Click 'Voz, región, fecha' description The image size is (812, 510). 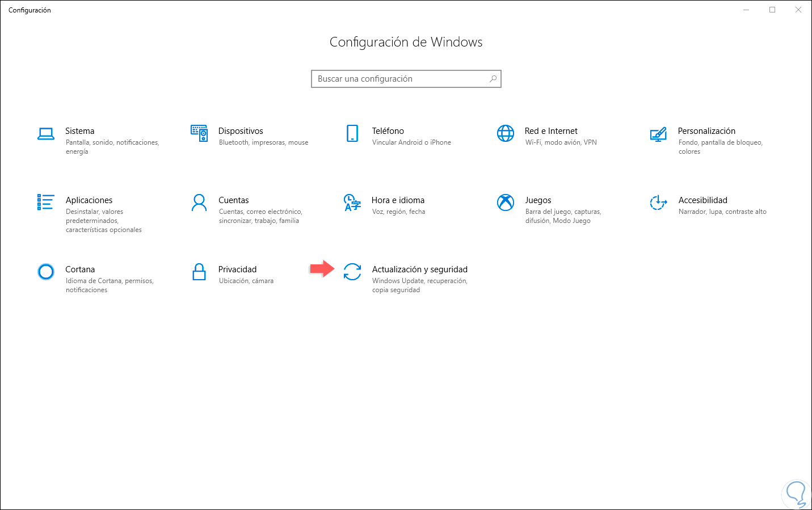[x=399, y=212]
